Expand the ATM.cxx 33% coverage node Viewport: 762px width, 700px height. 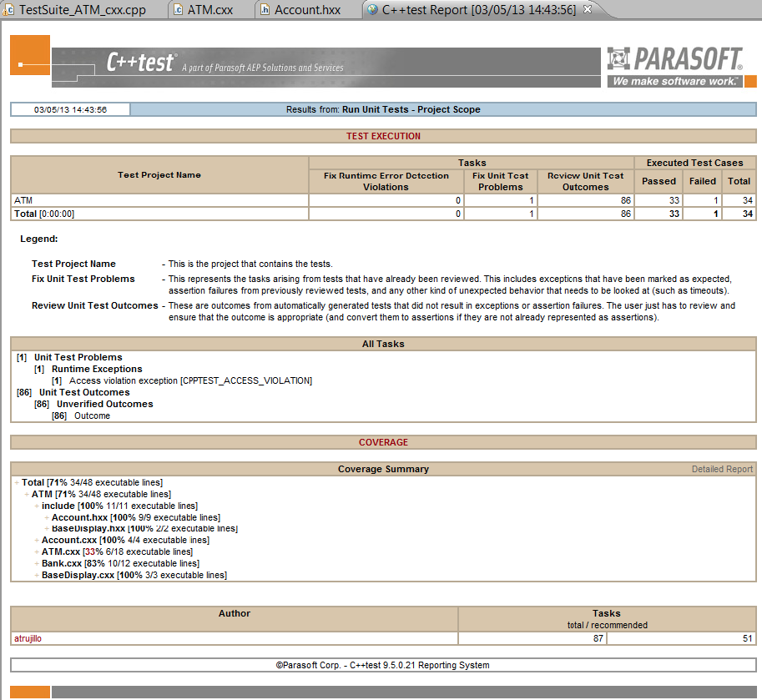[37, 551]
